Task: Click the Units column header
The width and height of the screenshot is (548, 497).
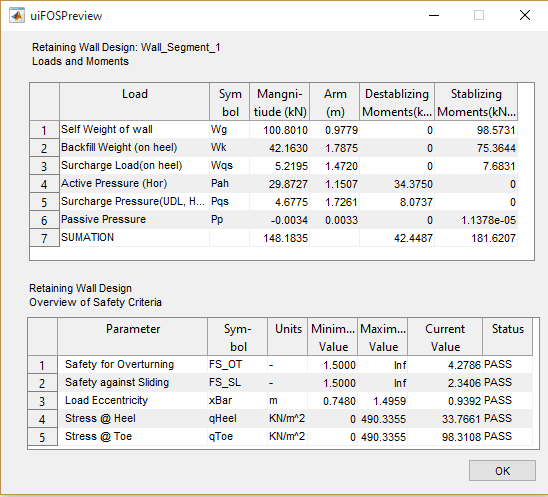Action: click(288, 337)
